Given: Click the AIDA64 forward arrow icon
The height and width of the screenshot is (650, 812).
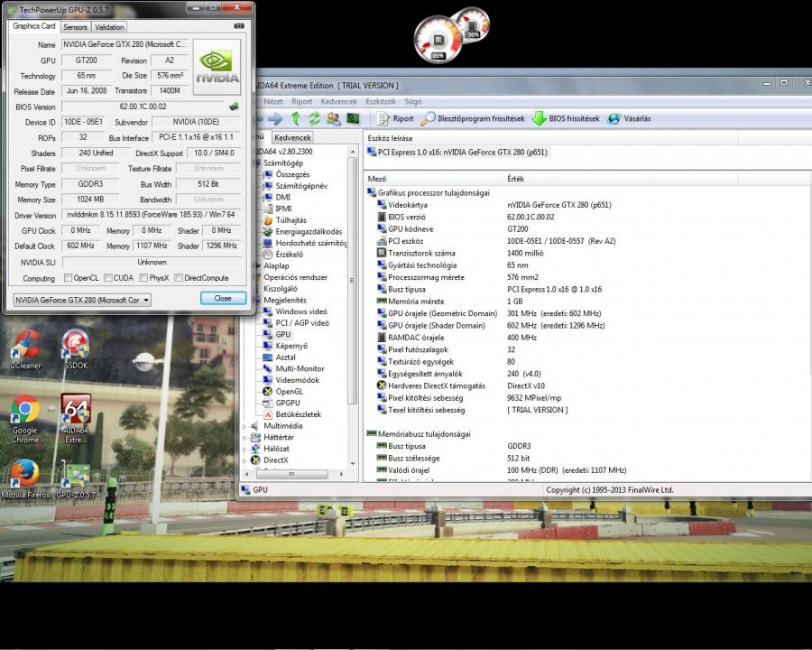Looking at the screenshot, I should click(x=274, y=118).
